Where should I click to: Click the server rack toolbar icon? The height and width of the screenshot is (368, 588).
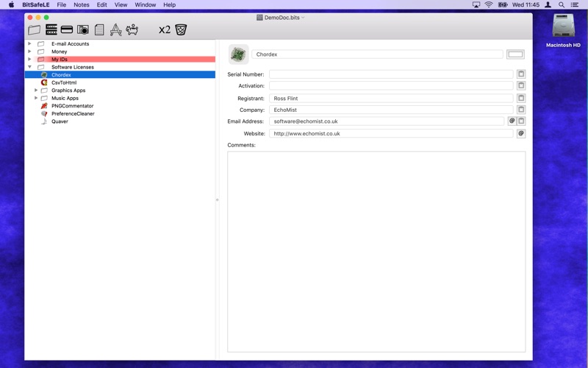tap(51, 29)
